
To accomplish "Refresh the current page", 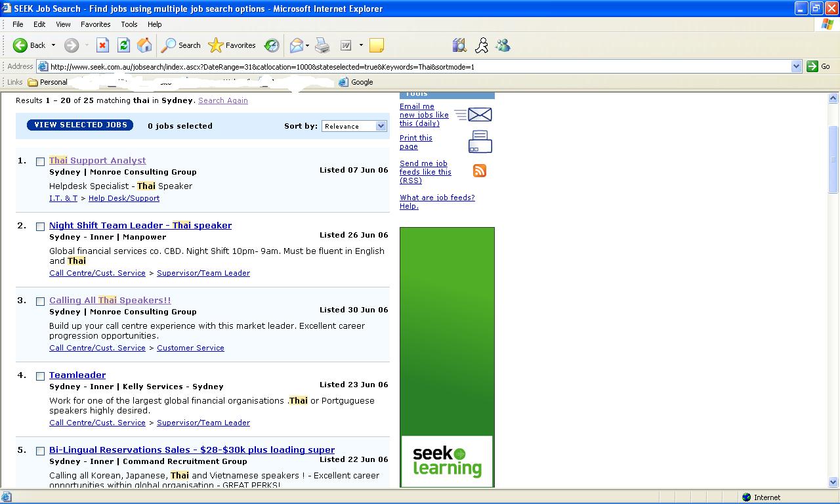I will click(123, 45).
